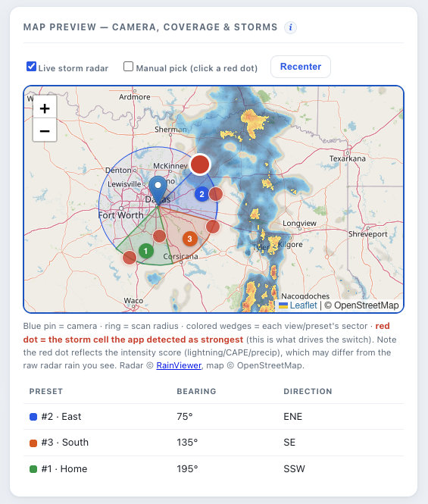The height and width of the screenshot is (504, 428).
Task: Click the blue preset 2 marker
Action: click(202, 194)
